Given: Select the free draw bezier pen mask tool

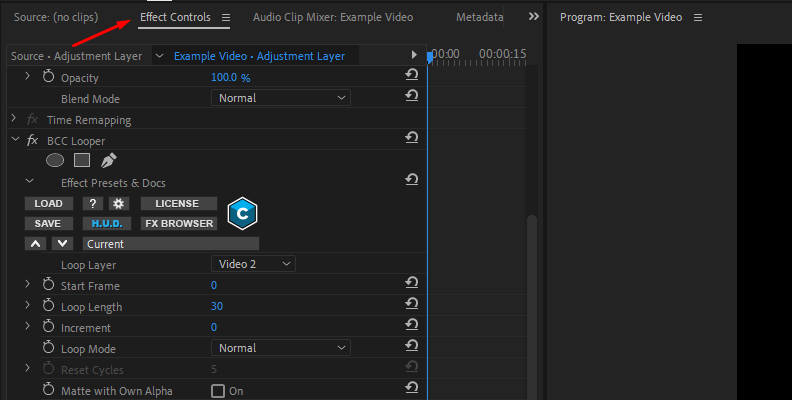Looking at the screenshot, I should 109,161.
